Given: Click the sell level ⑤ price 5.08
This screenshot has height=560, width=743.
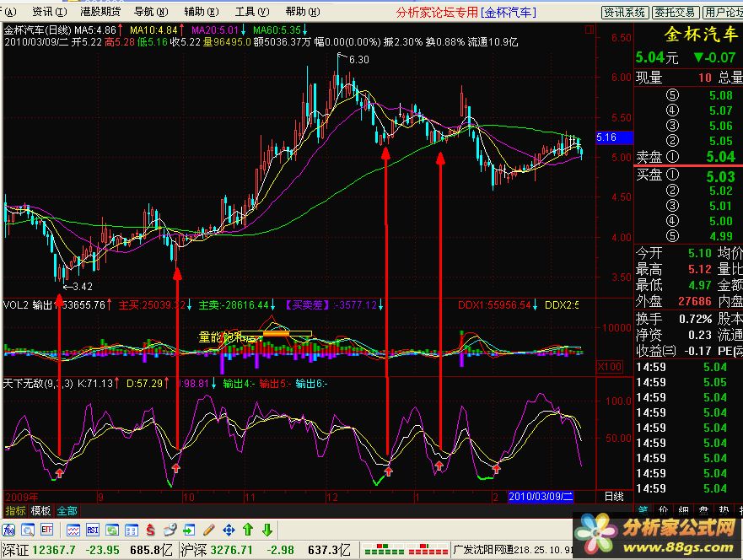Looking at the screenshot, I should coord(721,95).
